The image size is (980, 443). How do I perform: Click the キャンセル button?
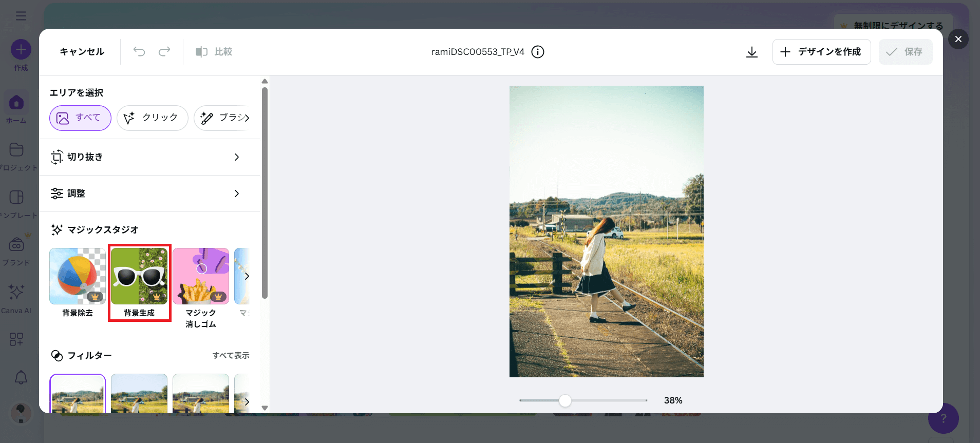click(82, 52)
